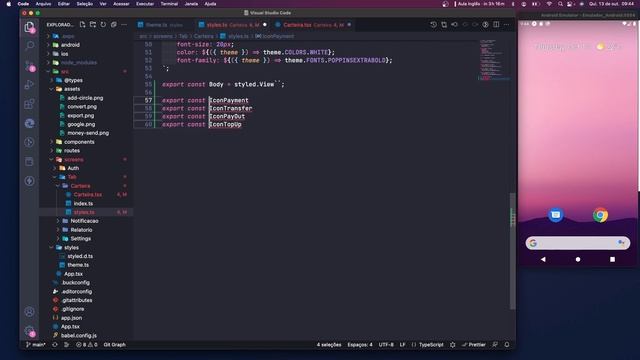
Task: Split the editor to the right
Action: [x=496, y=24]
